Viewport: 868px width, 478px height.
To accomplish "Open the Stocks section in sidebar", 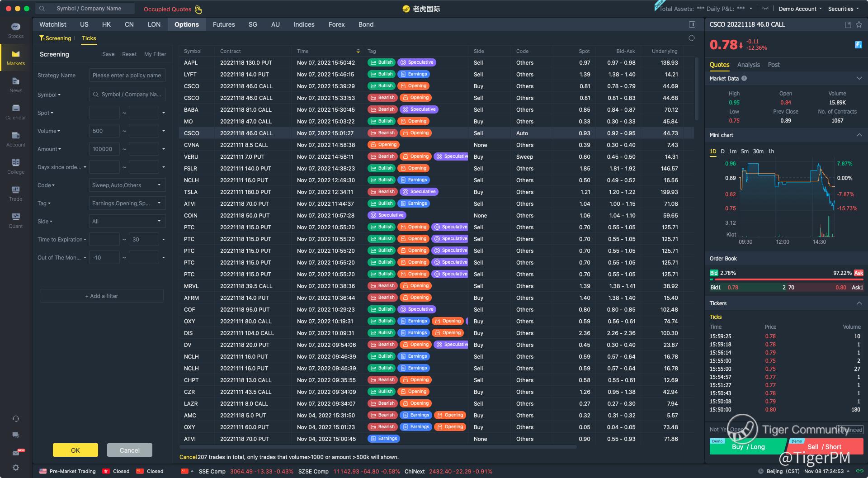I will pyautogui.click(x=16, y=30).
